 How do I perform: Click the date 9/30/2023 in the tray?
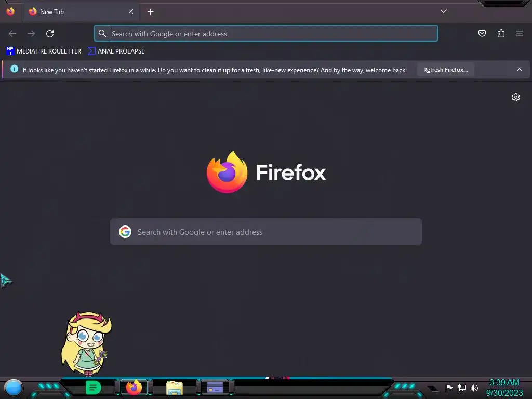(504, 393)
